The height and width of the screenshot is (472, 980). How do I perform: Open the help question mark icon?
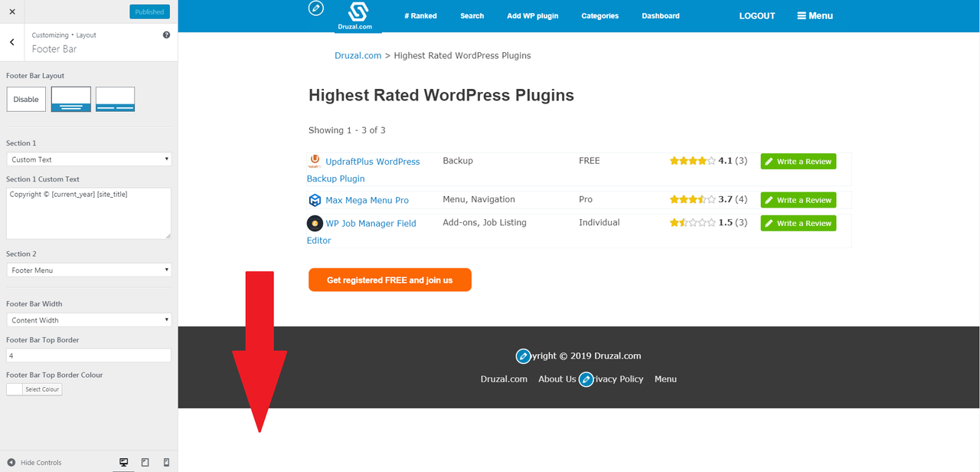click(x=167, y=35)
